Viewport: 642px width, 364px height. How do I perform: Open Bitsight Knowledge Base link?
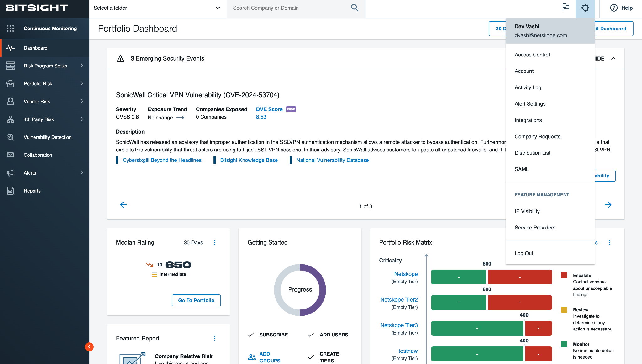point(249,160)
